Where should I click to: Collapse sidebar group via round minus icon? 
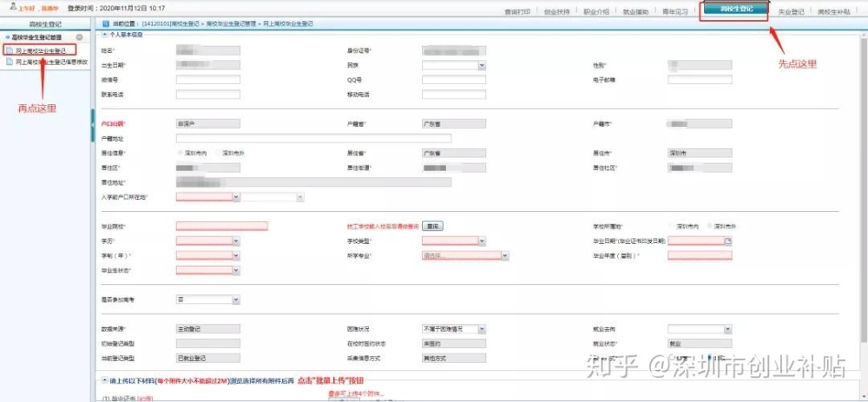(79, 37)
